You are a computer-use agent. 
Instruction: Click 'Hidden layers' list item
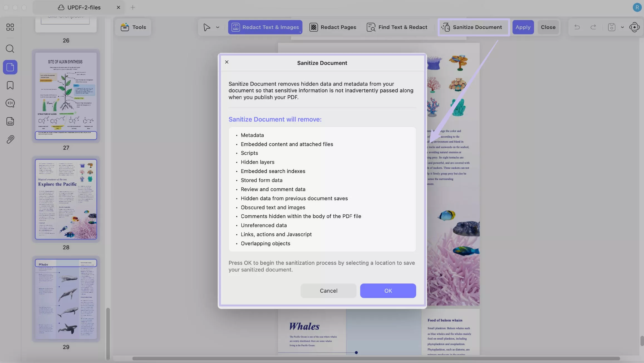[257, 162]
